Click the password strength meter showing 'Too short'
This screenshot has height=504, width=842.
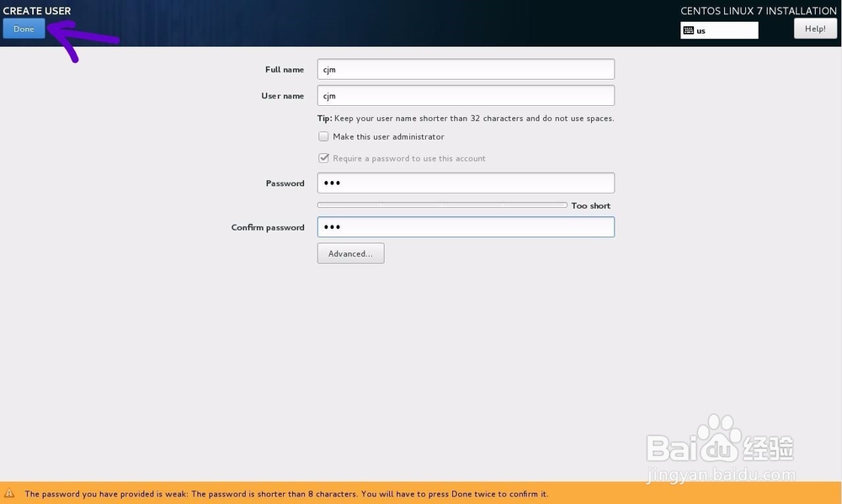point(440,204)
